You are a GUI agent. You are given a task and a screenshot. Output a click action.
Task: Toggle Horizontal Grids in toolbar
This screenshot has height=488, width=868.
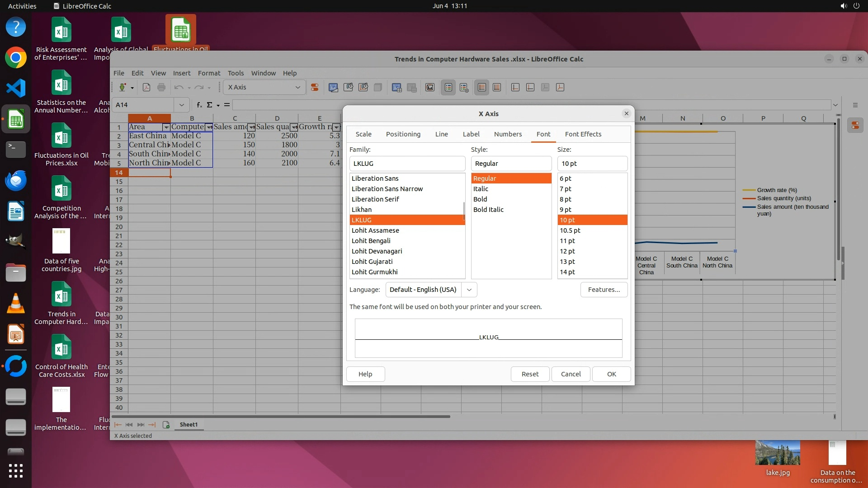tap(482, 88)
